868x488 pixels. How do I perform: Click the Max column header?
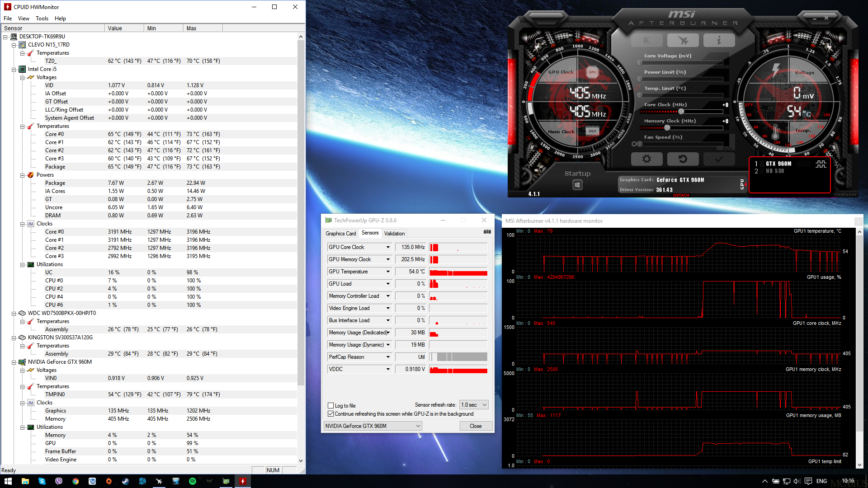[203, 28]
